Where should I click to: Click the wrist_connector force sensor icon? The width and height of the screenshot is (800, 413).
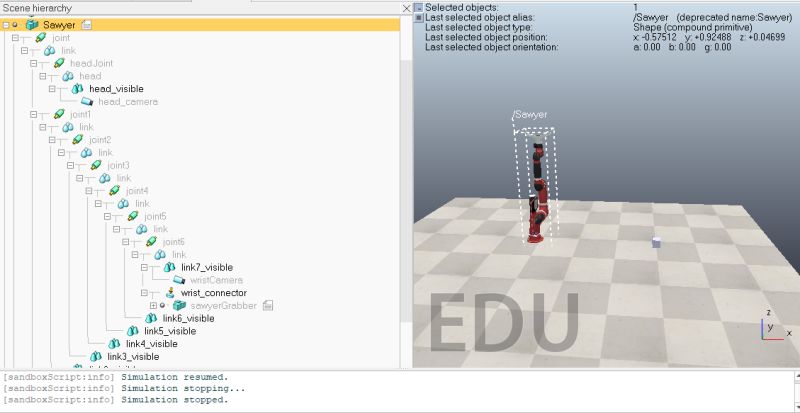point(170,293)
